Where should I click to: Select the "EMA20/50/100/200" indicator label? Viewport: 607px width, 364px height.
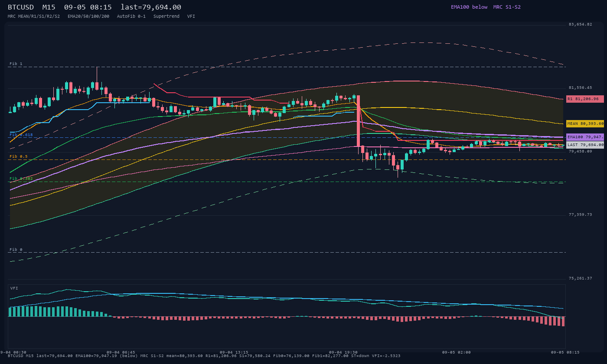point(88,16)
